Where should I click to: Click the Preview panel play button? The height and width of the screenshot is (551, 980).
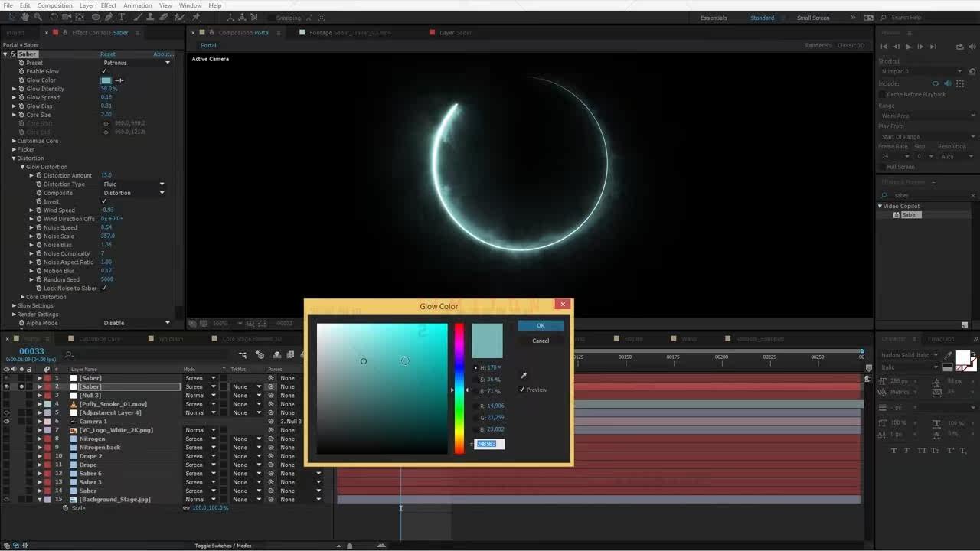[x=909, y=47]
